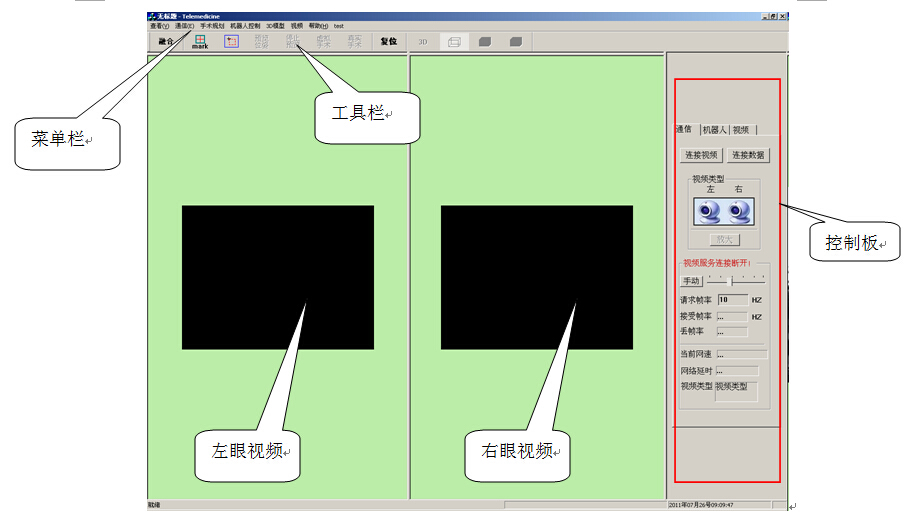Click the 请求帧率 input field
This screenshot has width=912, height=528.
(732, 299)
